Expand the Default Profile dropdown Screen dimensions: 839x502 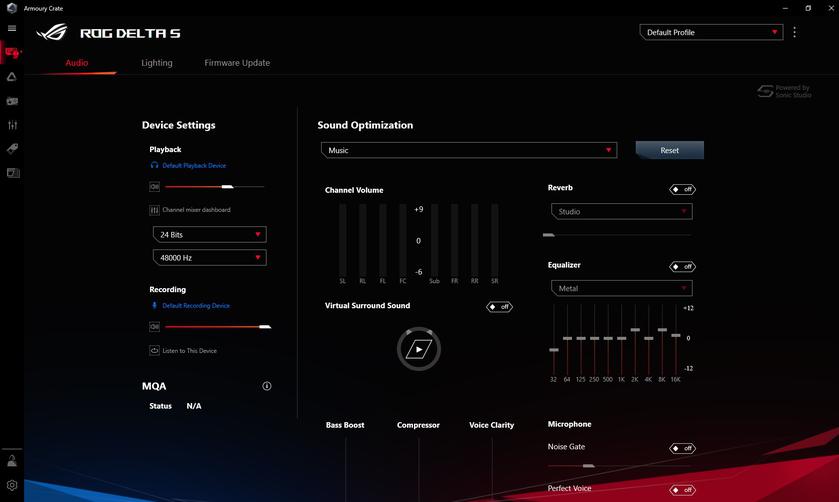tap(711, 32)
